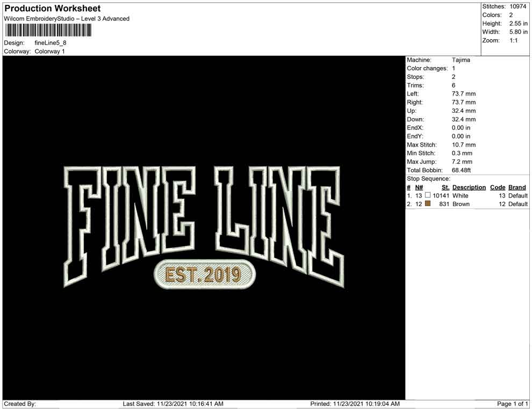Click the design name fineLine5_8
532x409 pixels.
point(51,43)
